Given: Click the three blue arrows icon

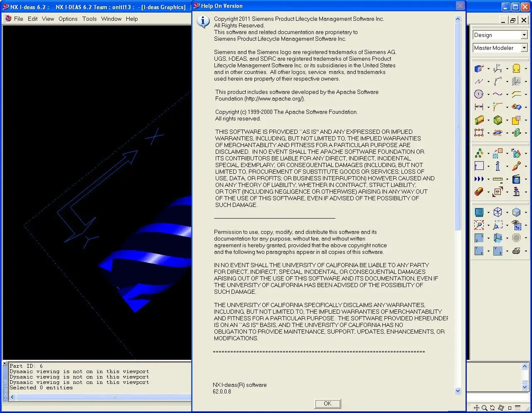Looking at the screenshot, I should pyautogui.click(x=479, y=179).
